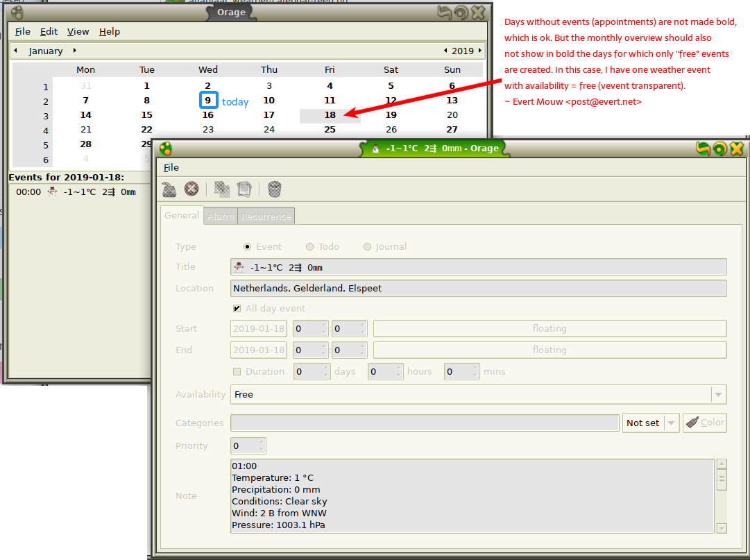The image size is (750, 560).
Task: Click the stacked-pages icon left of the document icon
Action: click(222, 189)
